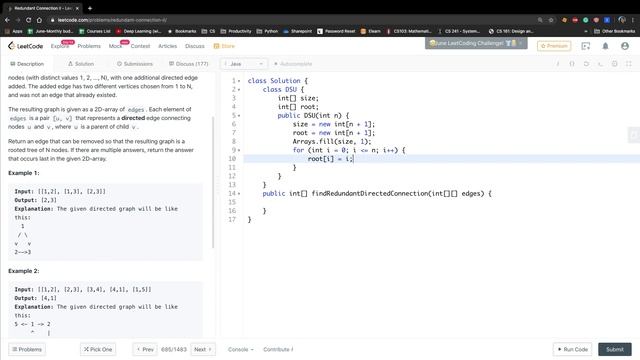Click the address bar search icon
Screen dimensions: 640x360
540,20
